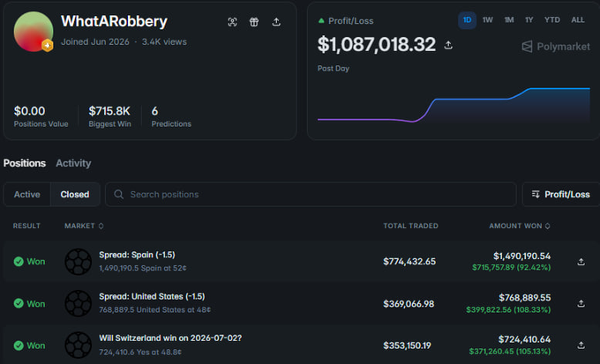Show Active positions
This screenshot has height=364, width=600.
click(27, 194)
